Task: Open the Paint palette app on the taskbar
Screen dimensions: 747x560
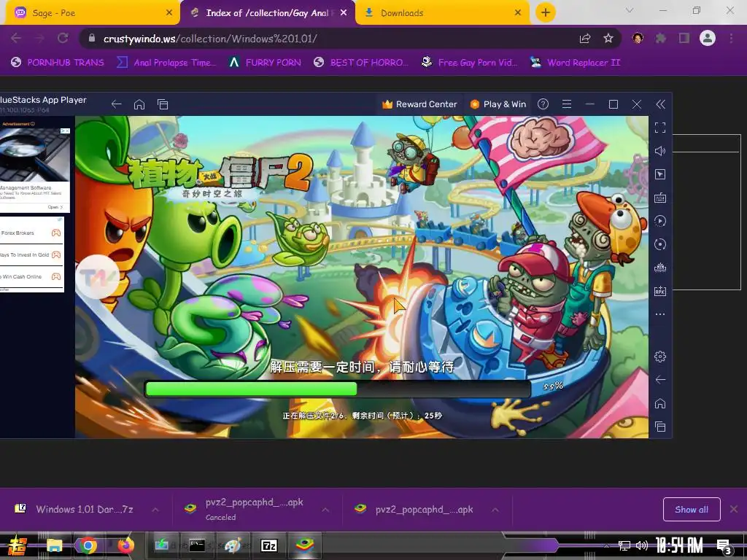Action: pos(233,545)
